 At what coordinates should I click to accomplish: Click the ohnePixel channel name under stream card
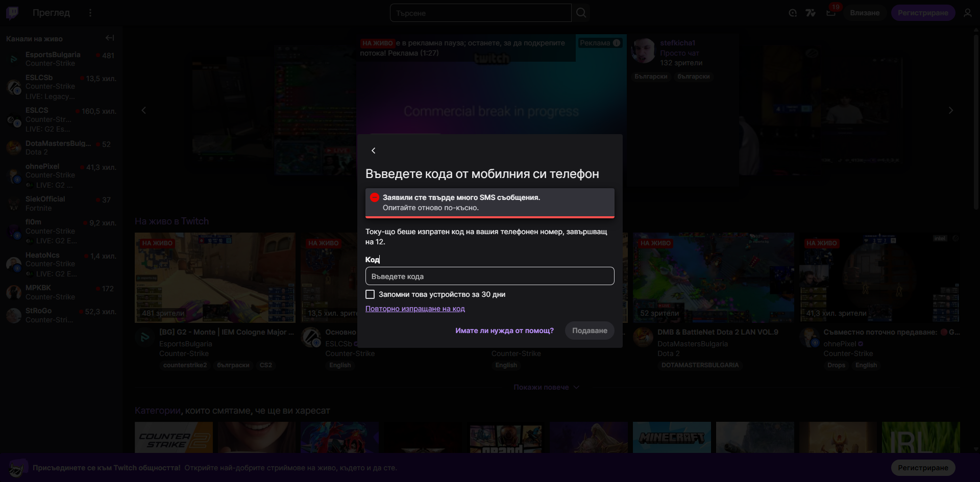point(840,344)
